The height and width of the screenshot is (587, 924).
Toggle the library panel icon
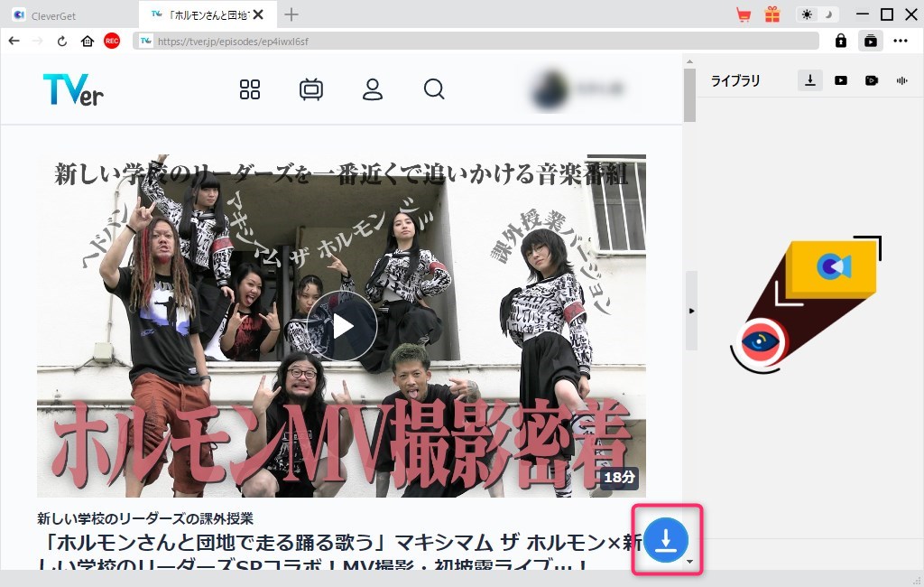click(x=870, y=41)
